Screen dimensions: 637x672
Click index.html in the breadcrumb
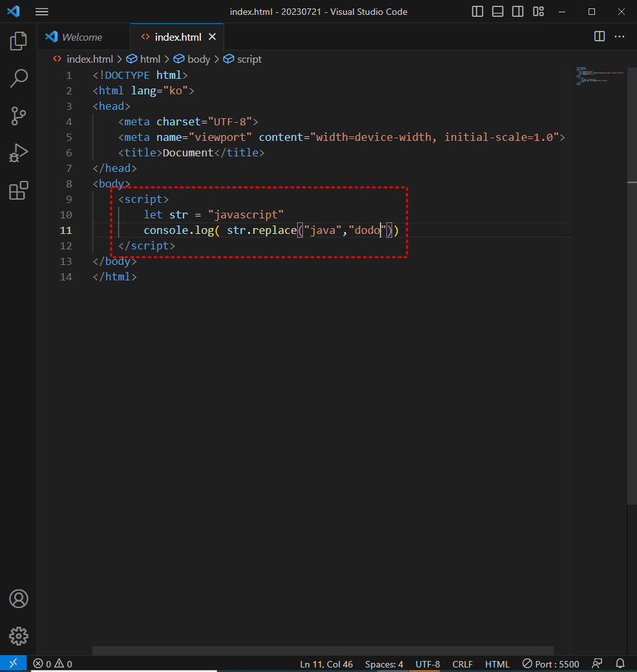(x=90, y=59)
